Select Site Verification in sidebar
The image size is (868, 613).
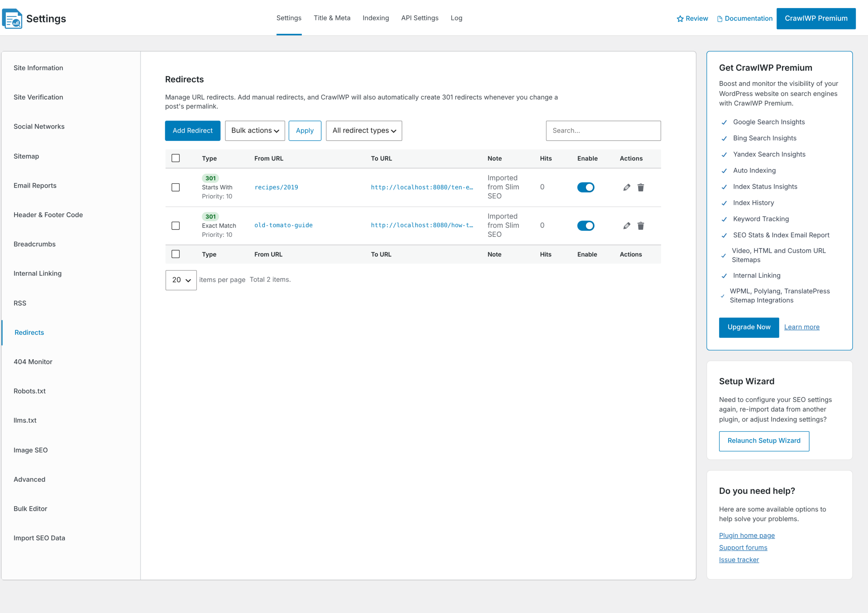click(x=38, y=97)
